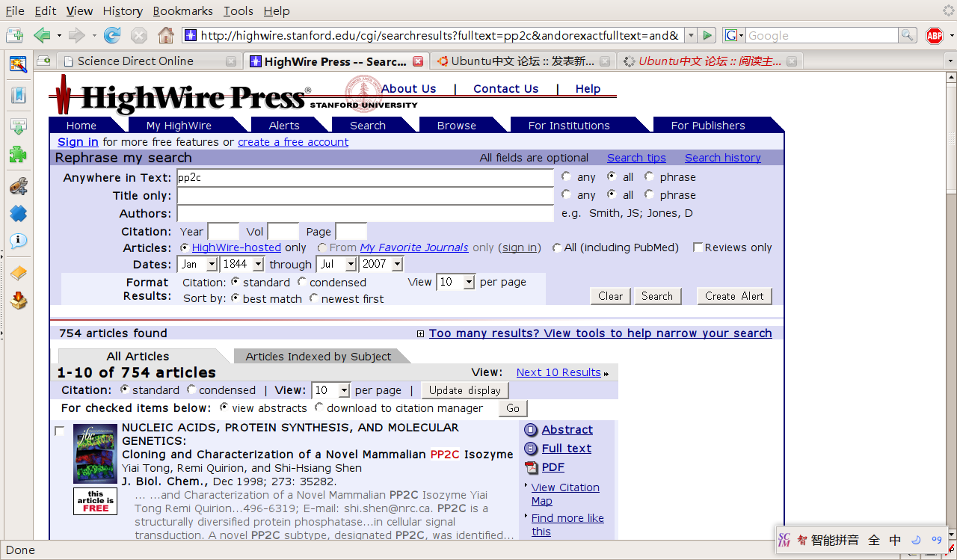Click the Go button for checked items

click(513, 408)
